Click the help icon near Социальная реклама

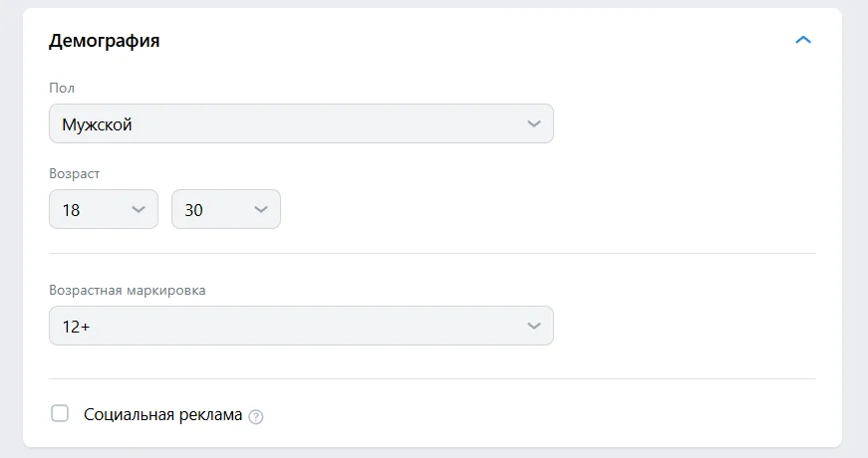click(256, 416)
